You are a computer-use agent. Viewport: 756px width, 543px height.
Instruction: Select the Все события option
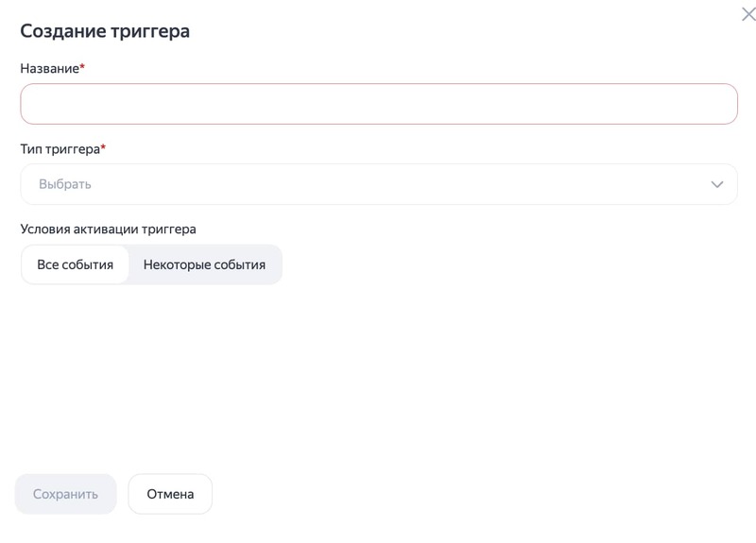75,264
